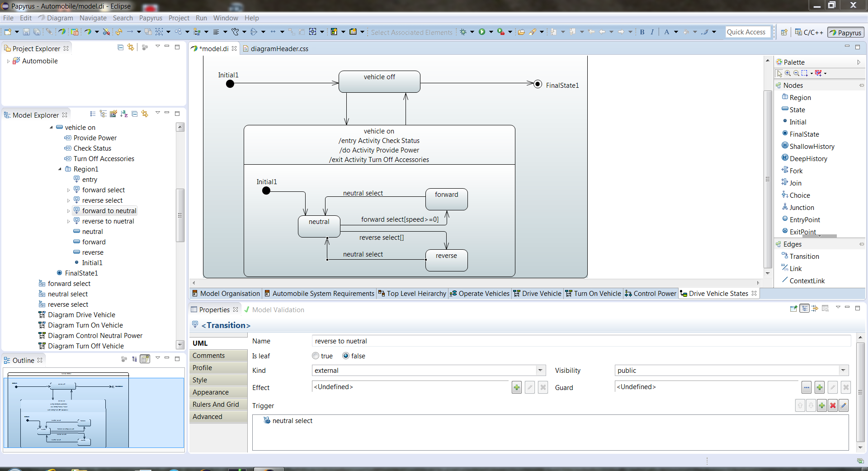Switch to the Papyrus perspective button
The image size is (868, 471).
(845, 32)
